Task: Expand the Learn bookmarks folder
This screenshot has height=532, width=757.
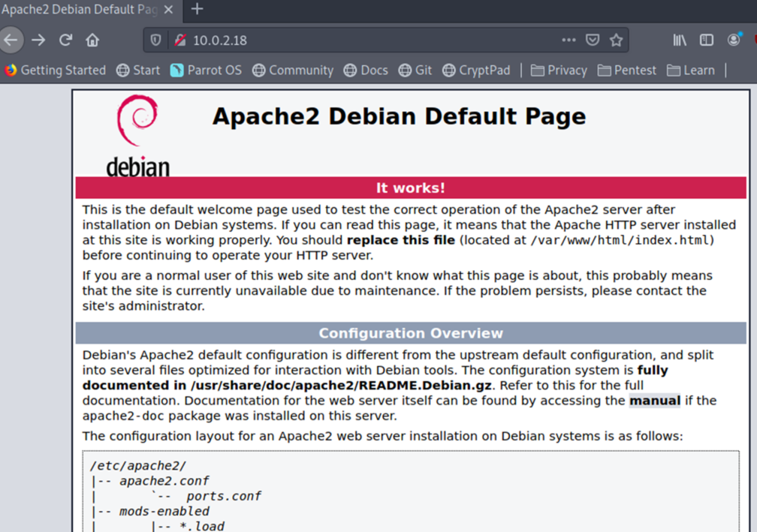Action: (x=691, y=71)
